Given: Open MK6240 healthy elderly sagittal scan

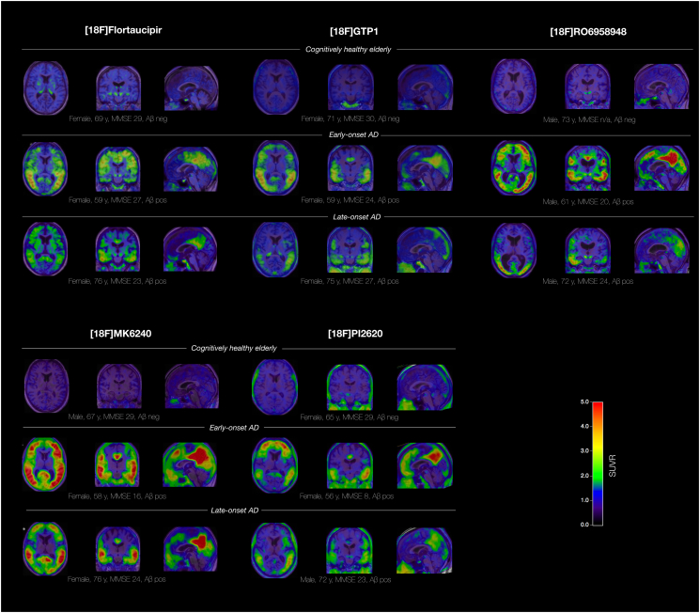Looking at the screenshot, I should pyautogui.click(x=192, y=386).
